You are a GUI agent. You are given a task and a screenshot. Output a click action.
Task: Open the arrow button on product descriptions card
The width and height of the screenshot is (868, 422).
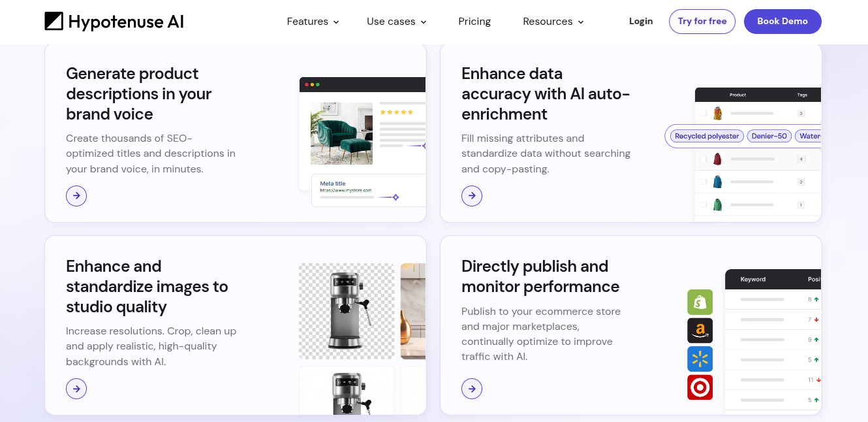pos(76,195)
